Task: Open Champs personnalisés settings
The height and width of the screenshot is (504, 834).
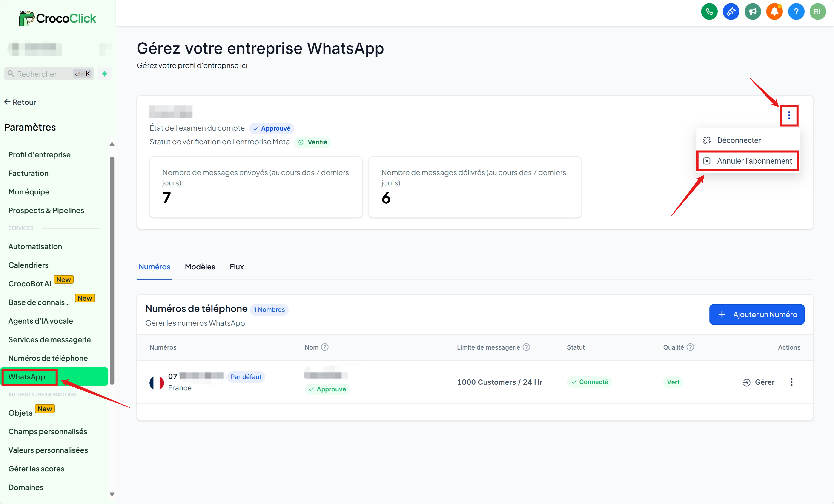Action: click(48, 432)
